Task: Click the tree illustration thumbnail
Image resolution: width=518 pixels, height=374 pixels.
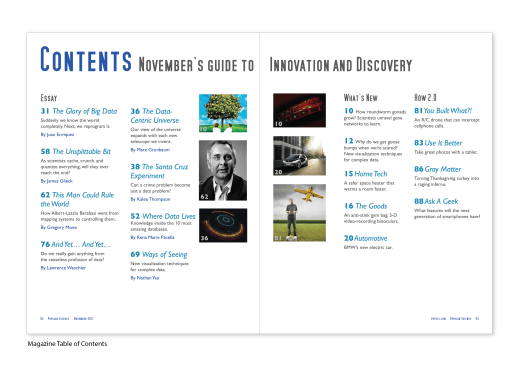Action: pos(223,113)
